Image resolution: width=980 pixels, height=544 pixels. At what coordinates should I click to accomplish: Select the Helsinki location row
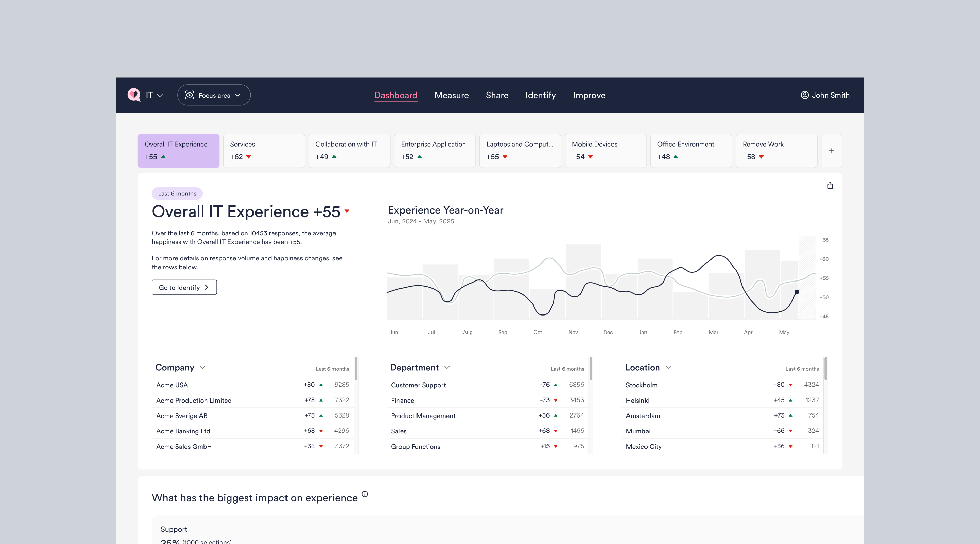click(x=722, y=400)
